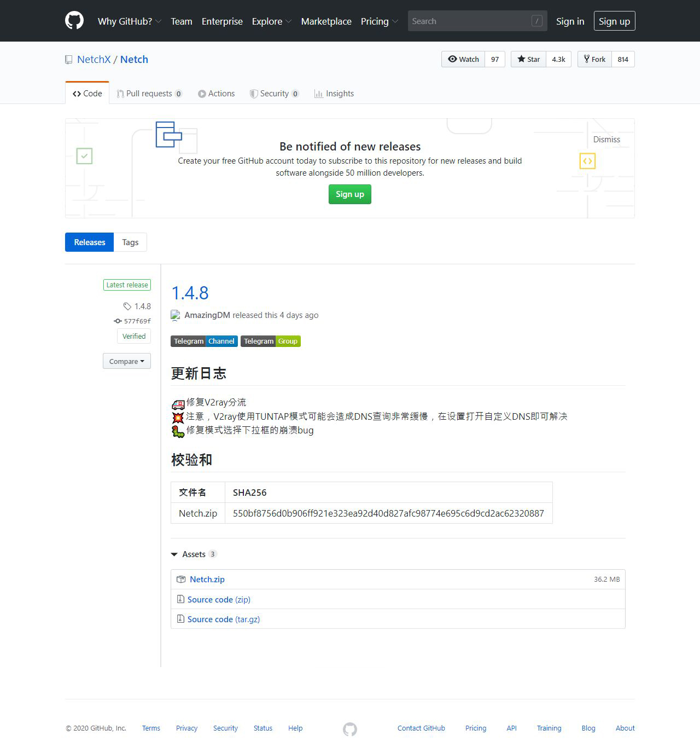This screenshot has height=747, width=700.
Task: Open the footer Blog link
Action: click(x=588, y=728)
